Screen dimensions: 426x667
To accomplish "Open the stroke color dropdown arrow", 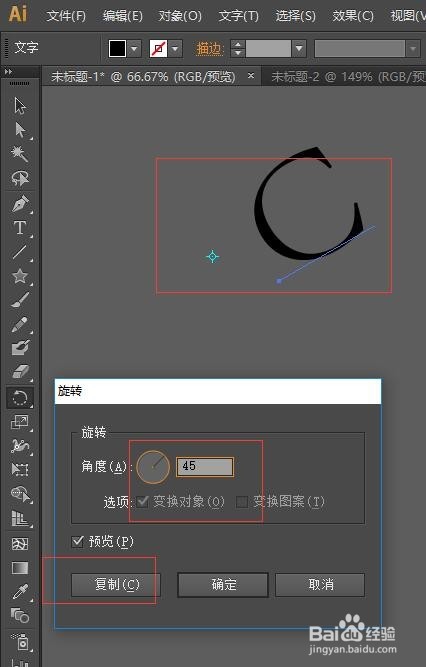I will point(175,49).
